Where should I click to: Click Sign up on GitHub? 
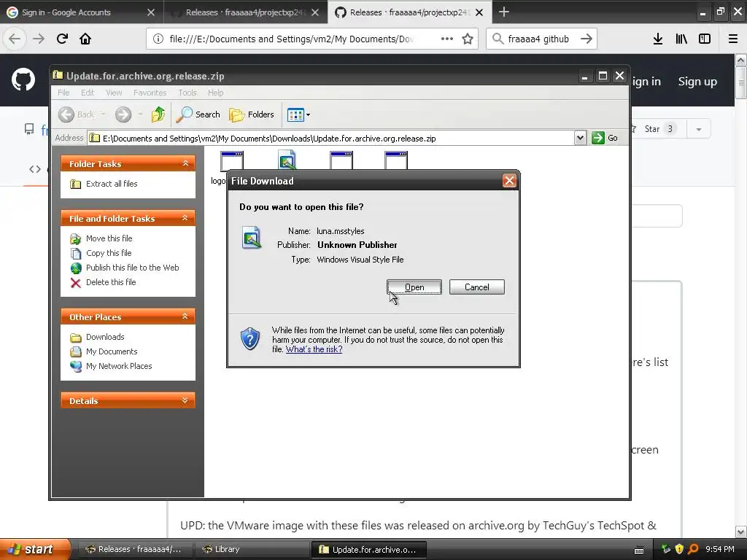click(697, 82)
